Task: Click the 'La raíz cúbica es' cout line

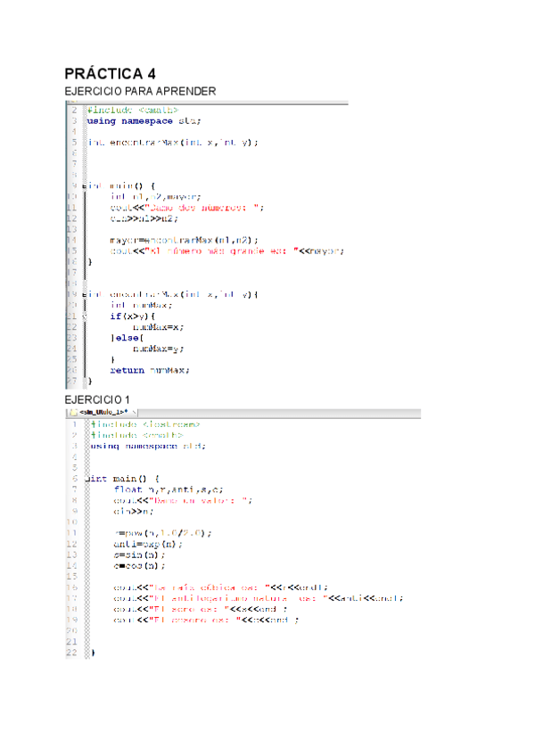Action: click(220, 588)
